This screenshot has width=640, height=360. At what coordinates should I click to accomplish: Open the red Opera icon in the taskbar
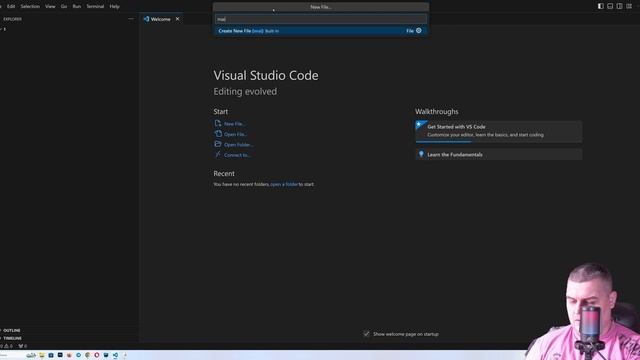(x=97, y=355)
